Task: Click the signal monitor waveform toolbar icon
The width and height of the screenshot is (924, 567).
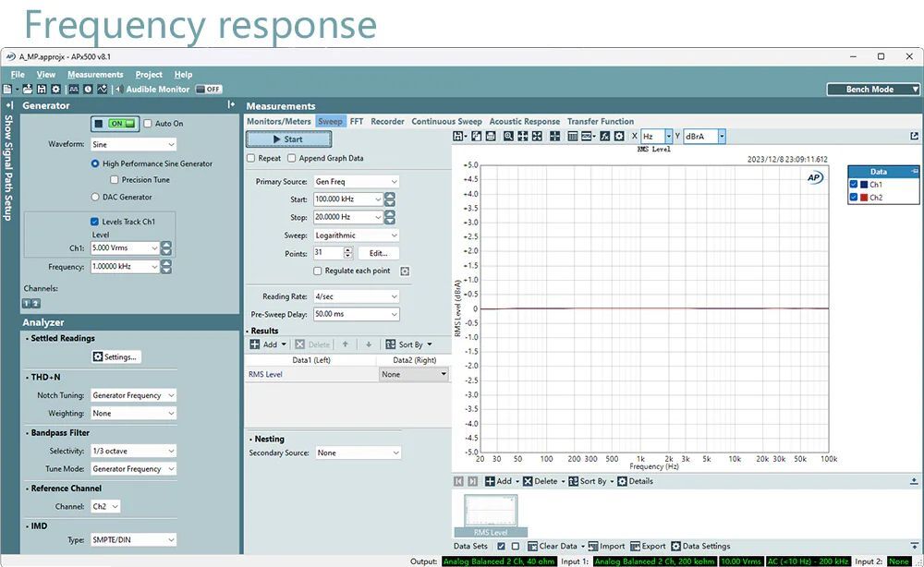Action: (x=74, y=89)
